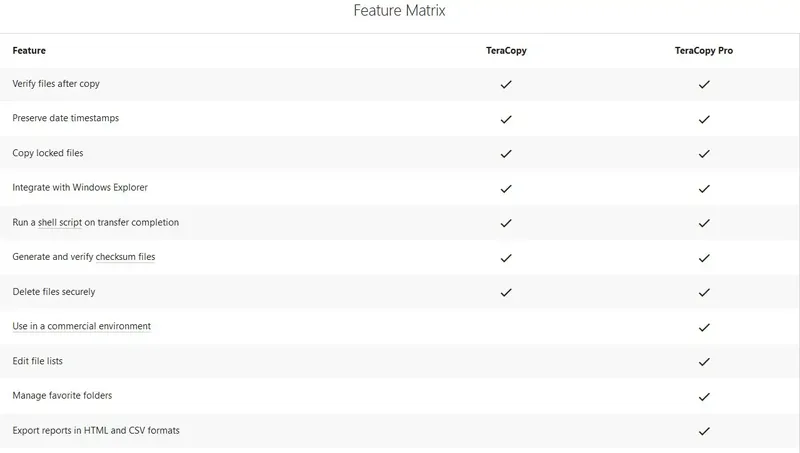Click the Feature column header

[x=29, y=50]
